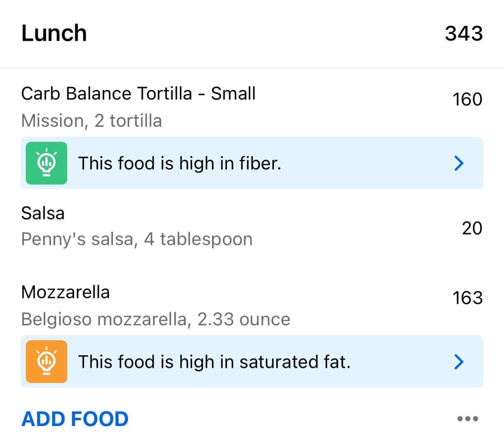
Task: Tap the 20 calories salsa value
Action: [x=472, y=228]
